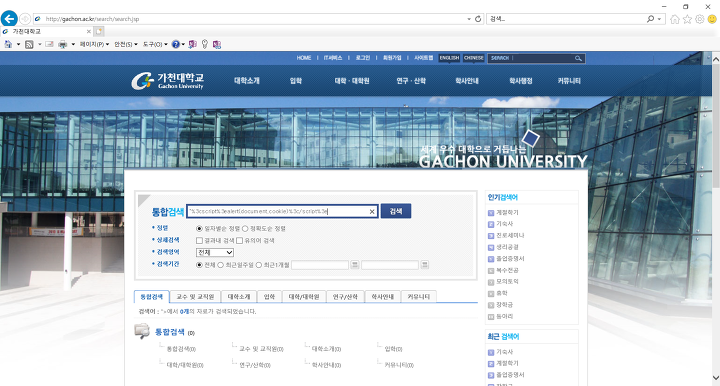Refresh the page with the reload icon

click(x=478, y=19)
